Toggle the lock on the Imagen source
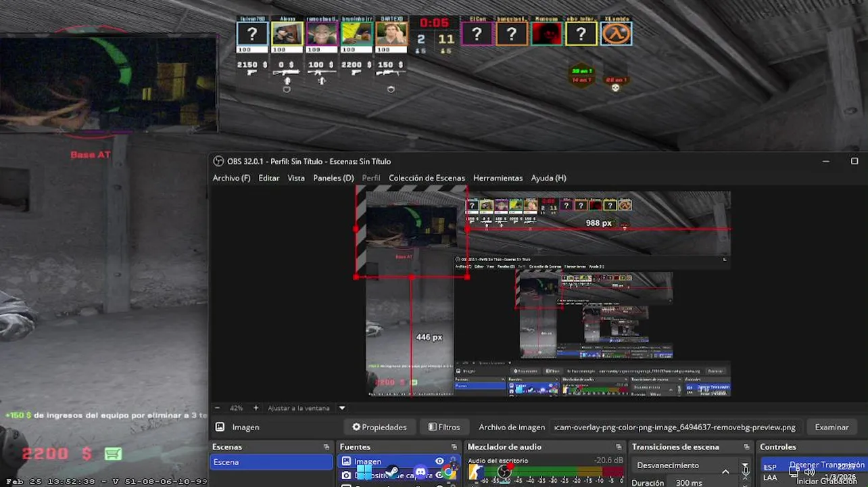The width and height of the screenshot is (868, 487). click(x=453, y=461)
